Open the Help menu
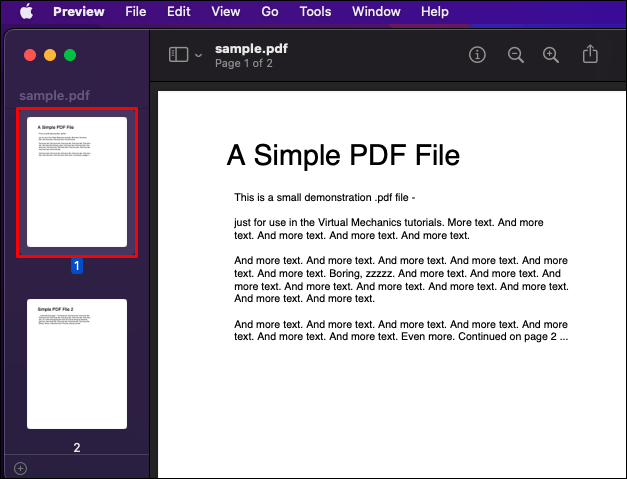The height and width of the screenshot is (479, 627). [x=435, y=12]
